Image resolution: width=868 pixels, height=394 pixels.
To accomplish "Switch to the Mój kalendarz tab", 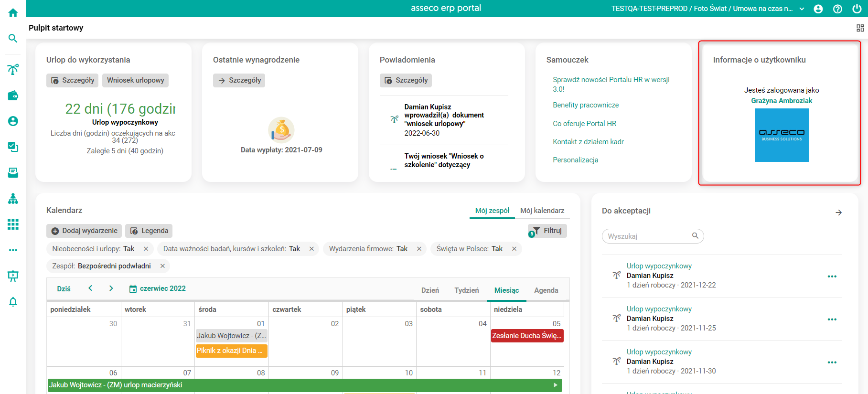I will pyautogui.click(x=542, y=211).
